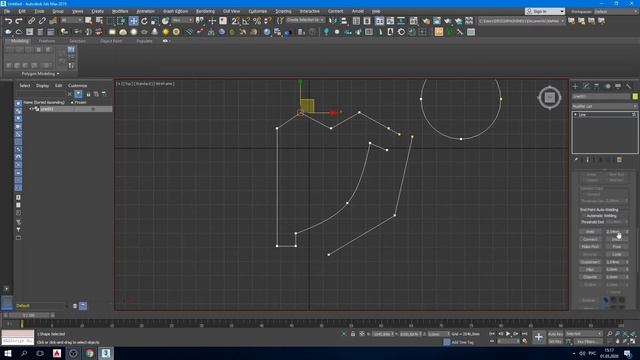
Task: Expand the Line entry in modifier stack
Action: coord(576,115)
